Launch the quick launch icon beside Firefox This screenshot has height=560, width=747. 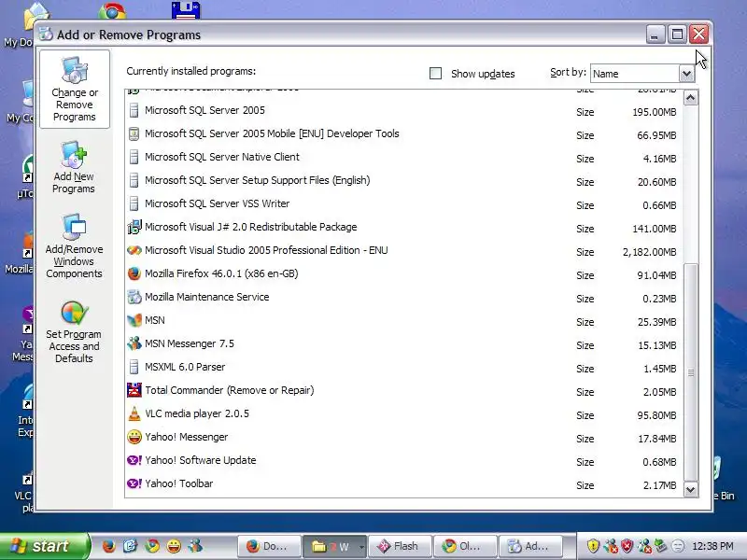pos(130,546)
